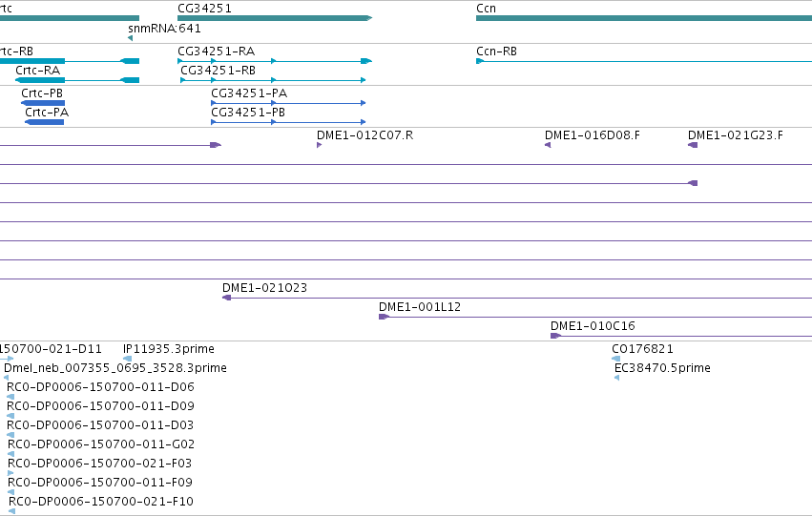Click the CG34251-PA protein label
812x516 pixels.
tap(249, 93)
